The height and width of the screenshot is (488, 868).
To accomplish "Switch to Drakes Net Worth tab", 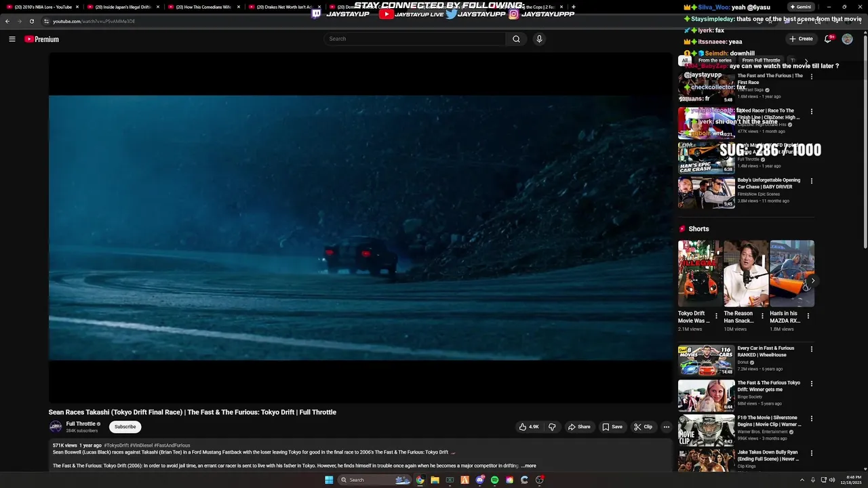I will click(283, 7).
